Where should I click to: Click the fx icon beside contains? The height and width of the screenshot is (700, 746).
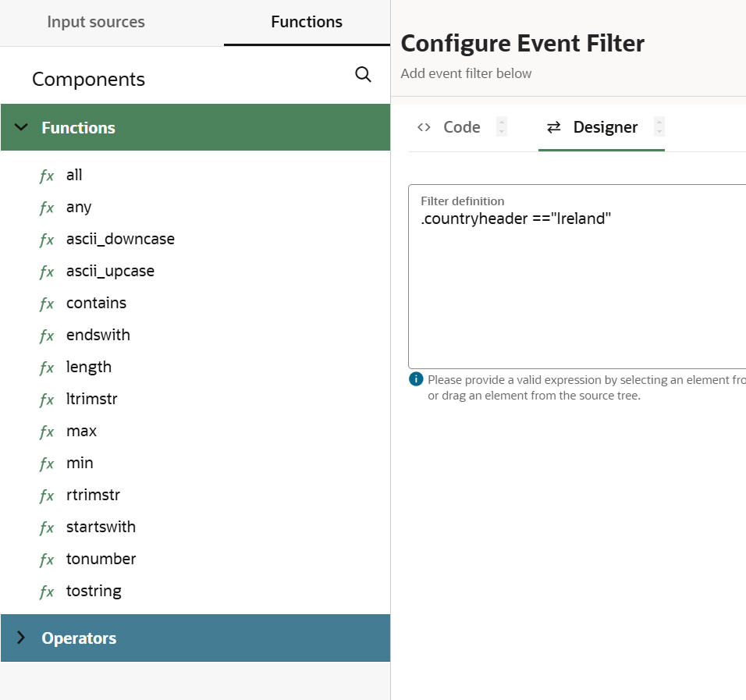tap(47, 304)
